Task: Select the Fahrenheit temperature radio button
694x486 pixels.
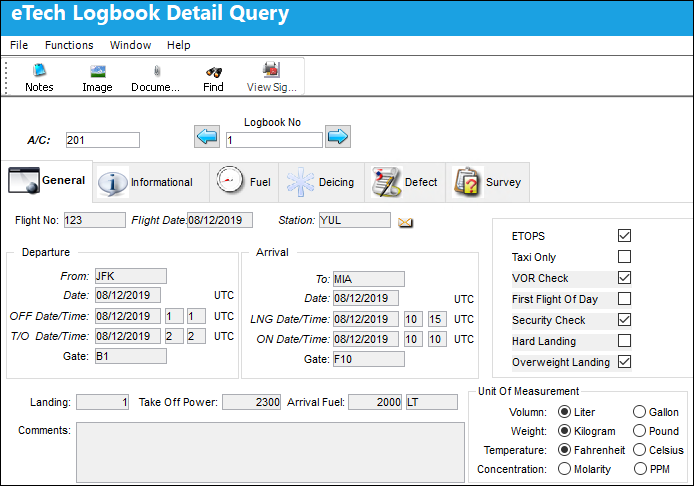Action: point(564,450)
